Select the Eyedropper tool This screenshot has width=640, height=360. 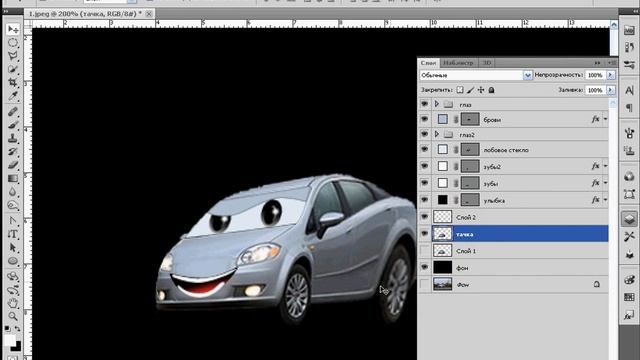pos(13,96)
